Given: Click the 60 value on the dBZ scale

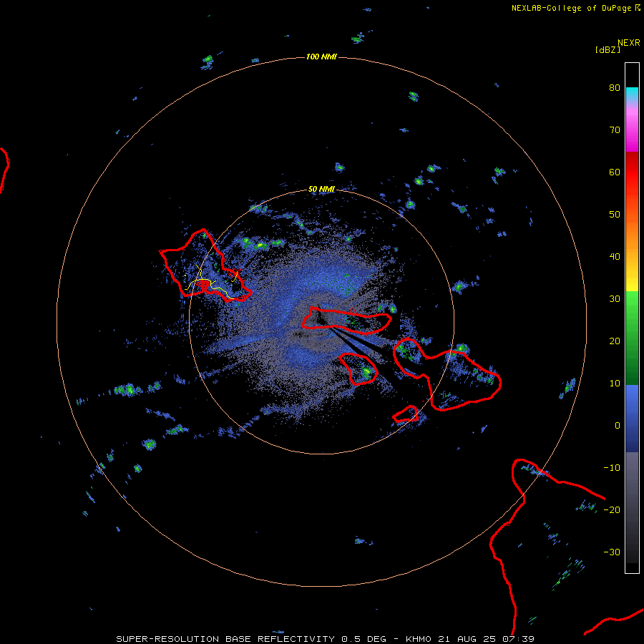Looking at the screenshot, I should tap(615, 172).
